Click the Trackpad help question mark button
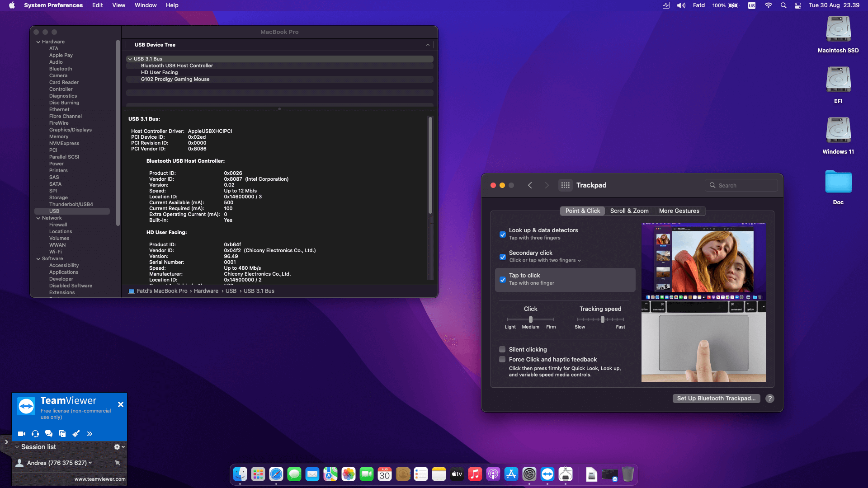 (770, 399)
